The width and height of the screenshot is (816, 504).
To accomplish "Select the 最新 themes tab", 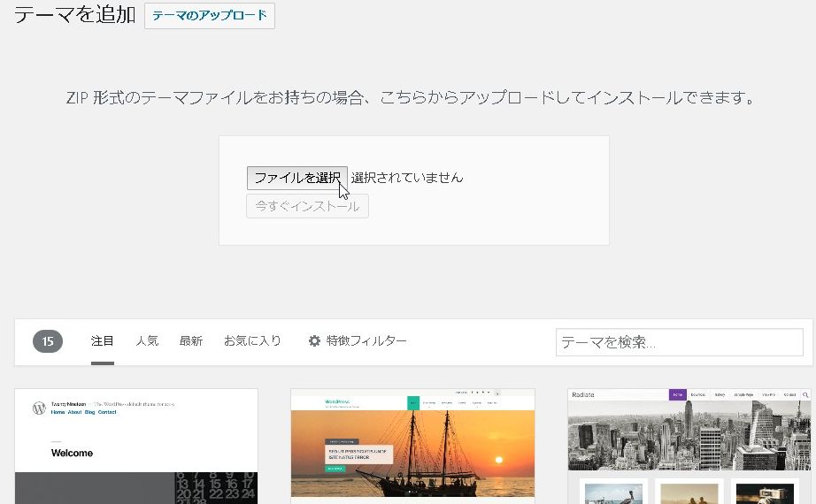I will pyautogui.click(x=191, y=340).
